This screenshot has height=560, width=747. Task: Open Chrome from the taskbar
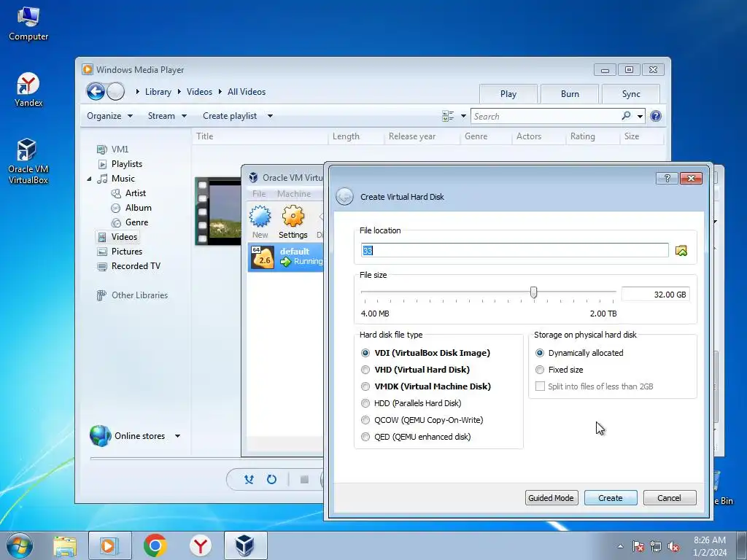click(155, 545)
